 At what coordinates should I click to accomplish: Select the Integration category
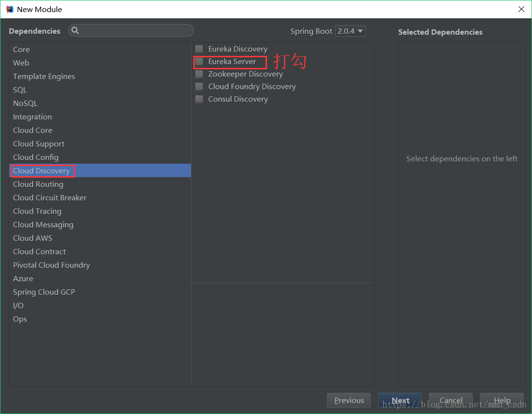click(x=100, y=117)
